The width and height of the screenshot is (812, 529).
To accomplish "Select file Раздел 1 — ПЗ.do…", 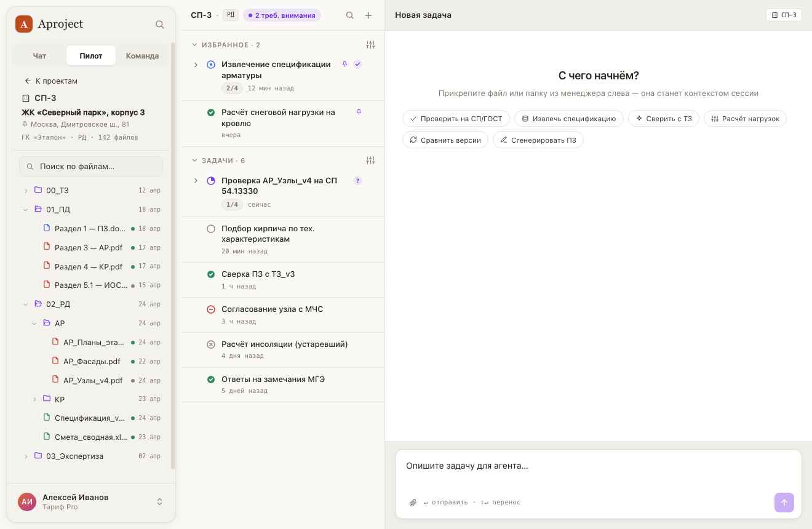I will click(x=91, y=229).
